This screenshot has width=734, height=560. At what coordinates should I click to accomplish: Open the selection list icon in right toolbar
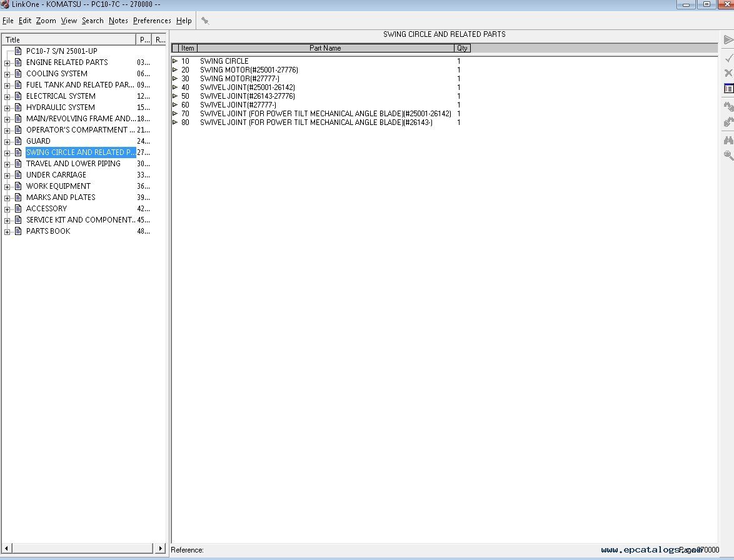tap(728, 89)
